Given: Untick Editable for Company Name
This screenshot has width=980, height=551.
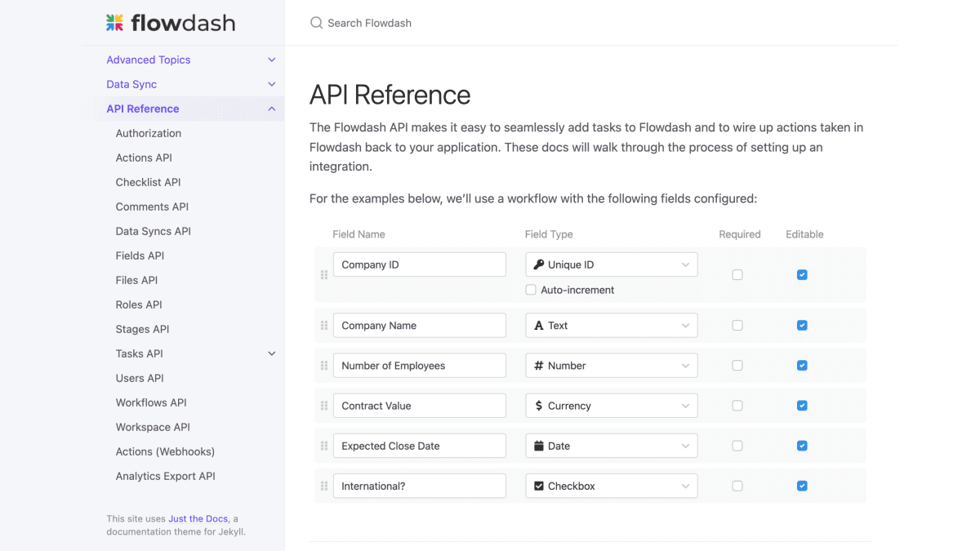Looking at the screenshot, I should click(x=802, y=326).
